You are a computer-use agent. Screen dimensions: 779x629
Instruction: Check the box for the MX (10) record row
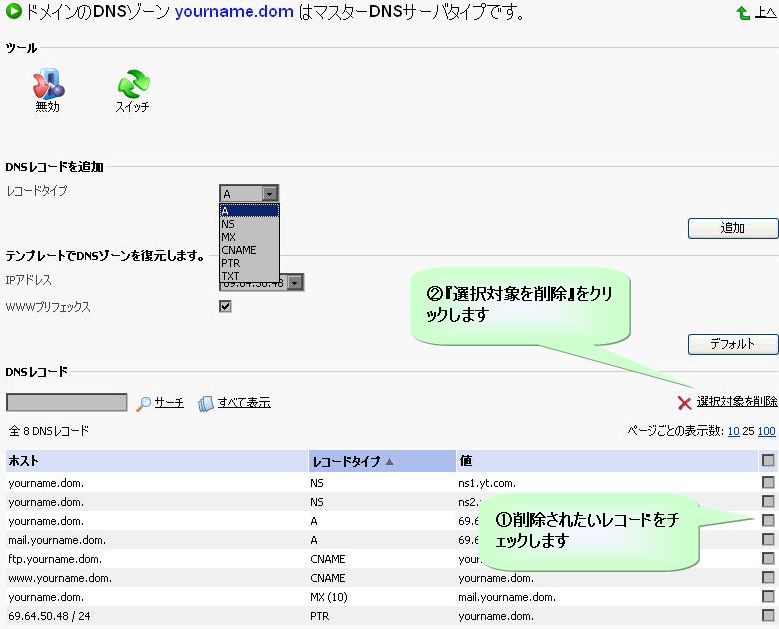tap(768, 596)
